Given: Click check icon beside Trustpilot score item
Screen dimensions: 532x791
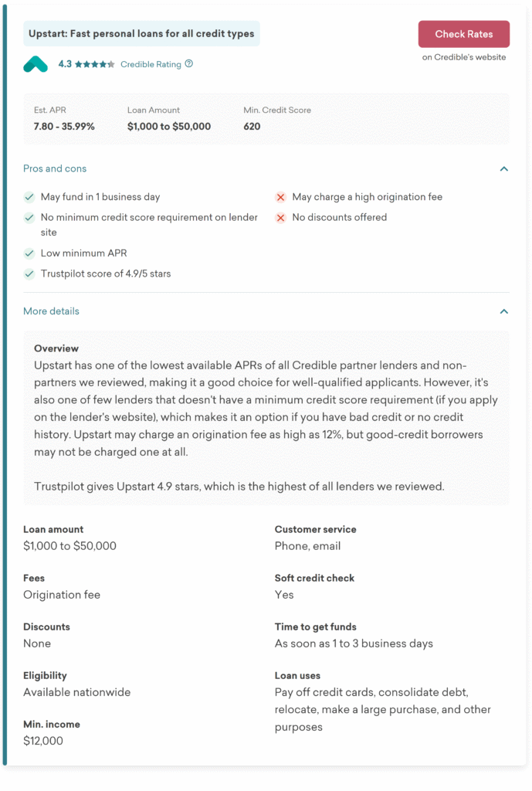Looking at the screenshot, I should (29, 273).
